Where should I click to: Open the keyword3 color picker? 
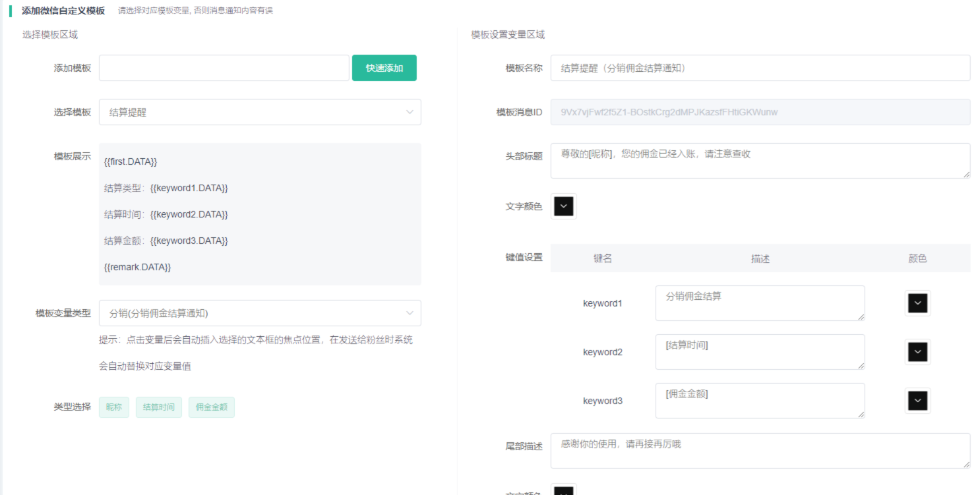917,401
